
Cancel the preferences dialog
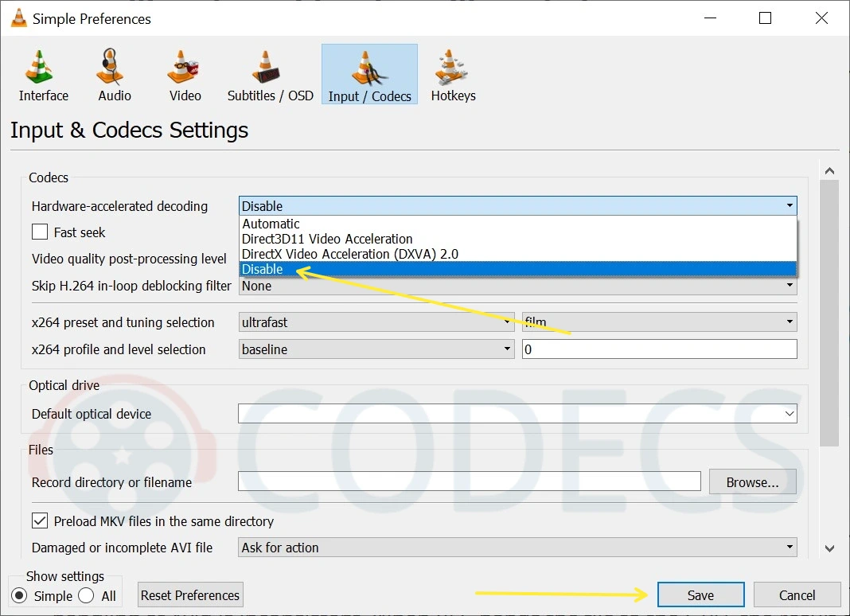click(797, 595)
